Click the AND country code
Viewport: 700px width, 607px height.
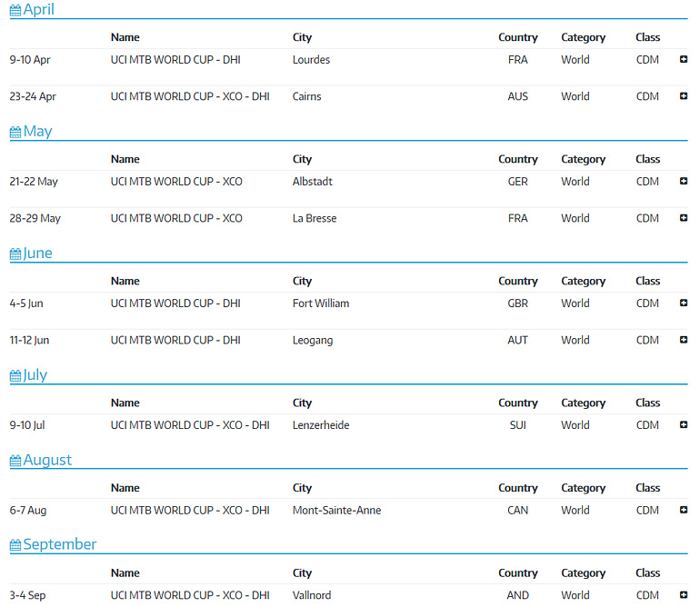point(518,595)
